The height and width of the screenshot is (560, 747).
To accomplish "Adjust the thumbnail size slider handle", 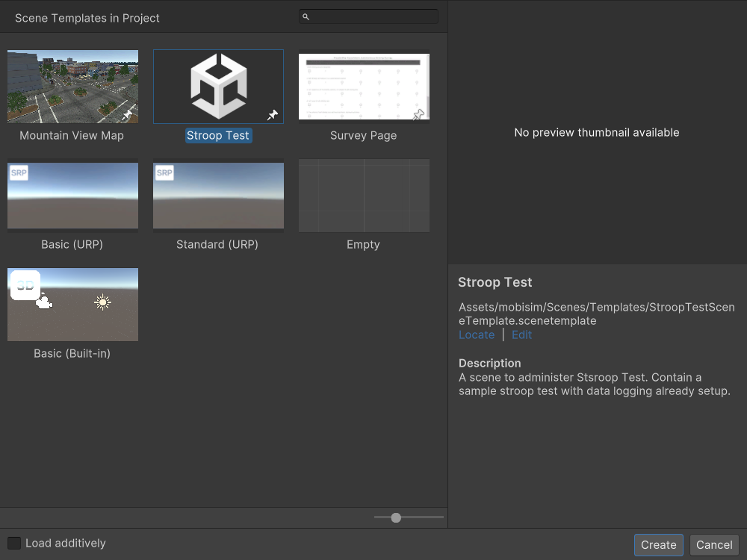I will point(396,517).
